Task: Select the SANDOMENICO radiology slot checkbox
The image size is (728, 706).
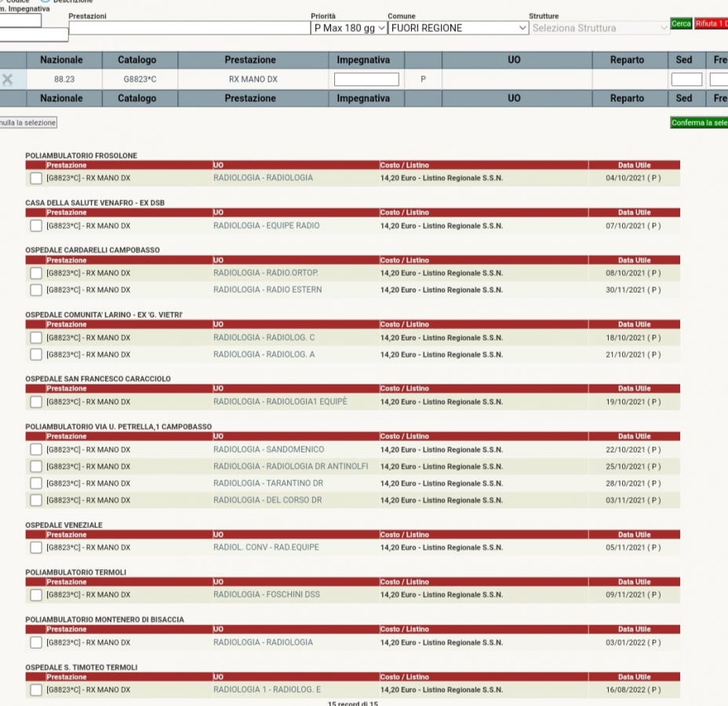Action: tap(36, 450)
